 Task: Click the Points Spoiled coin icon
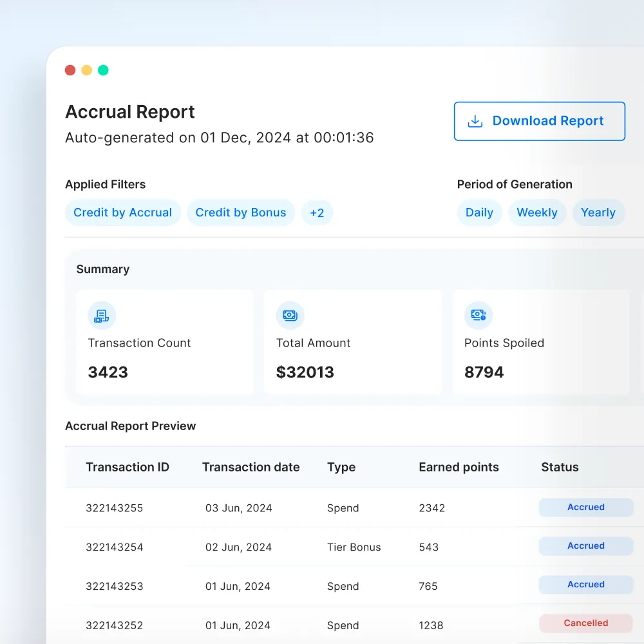click(477, 316)
